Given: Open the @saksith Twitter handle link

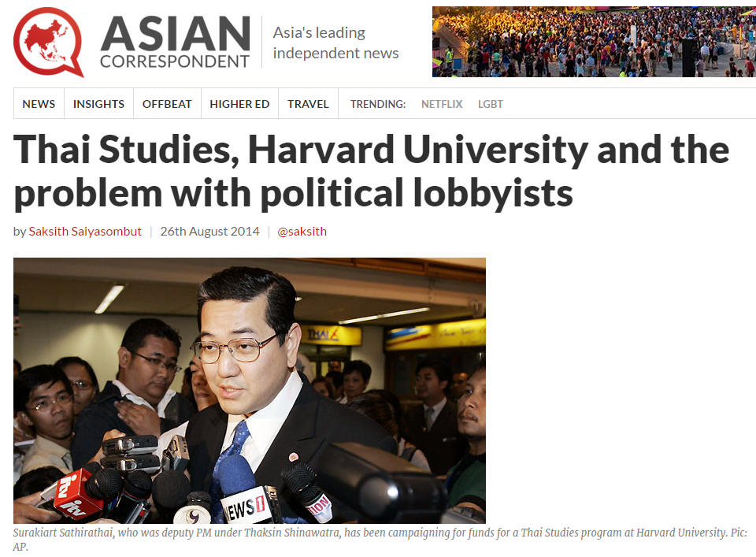Looking at the screenshot, I should tap(302, 232).
